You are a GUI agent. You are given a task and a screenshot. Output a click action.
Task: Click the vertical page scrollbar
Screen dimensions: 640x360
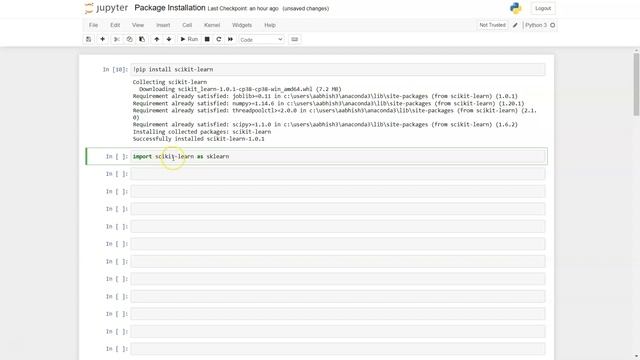point(636,84)
